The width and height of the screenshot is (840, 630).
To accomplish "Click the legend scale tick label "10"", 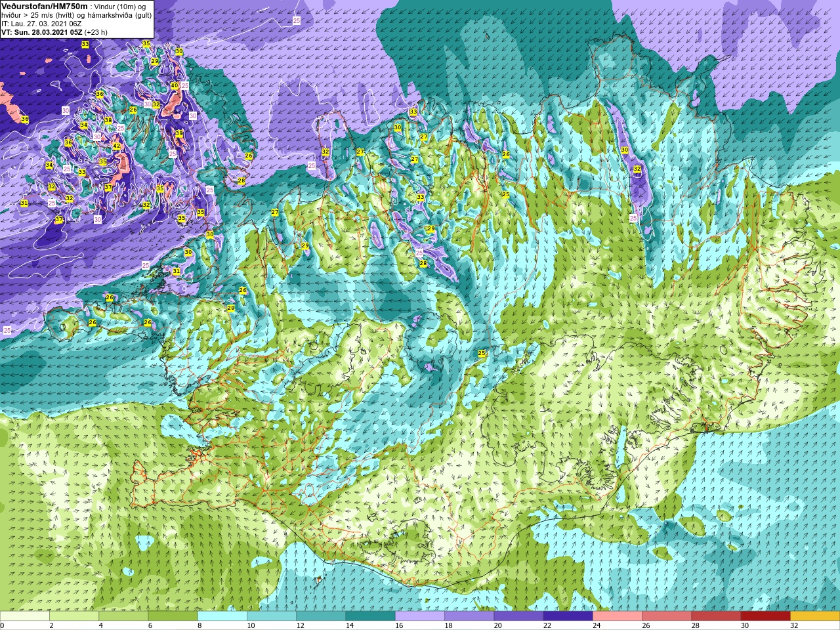I will click(251, 625).
